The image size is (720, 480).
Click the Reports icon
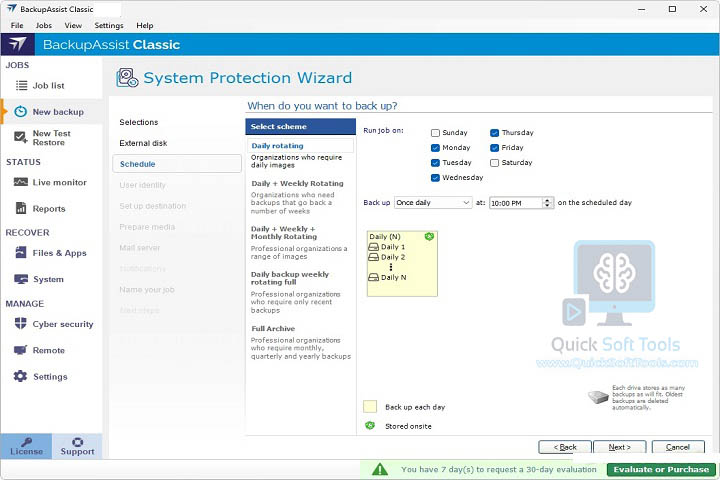tap(21, 208)
